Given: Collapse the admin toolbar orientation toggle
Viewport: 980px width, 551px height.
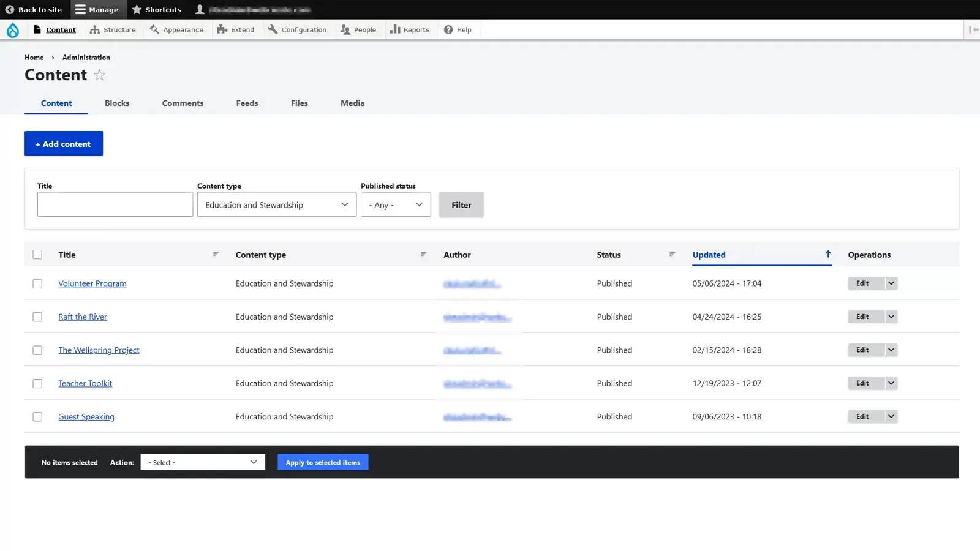Looking at the screenshot, I should pyautogui.click(x=973, y=30).
